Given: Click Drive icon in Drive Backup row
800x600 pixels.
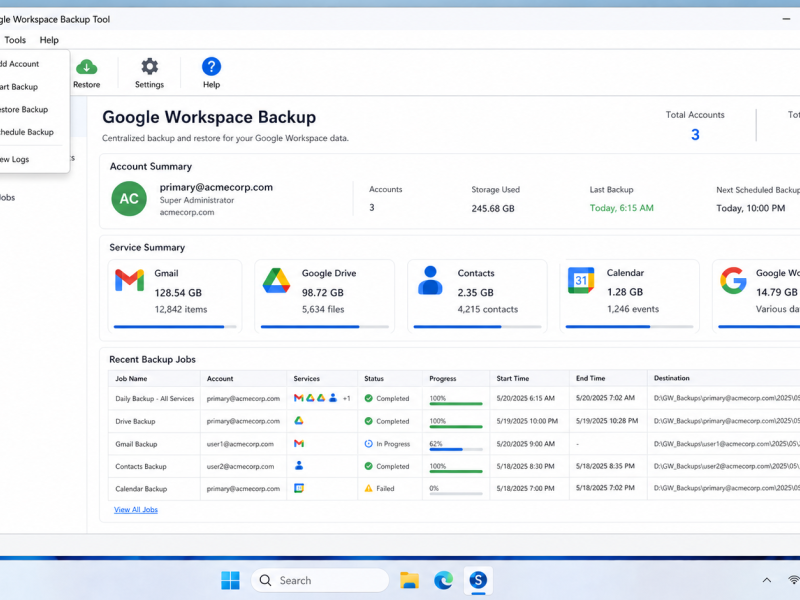Looking at the screenshot, I should click(299, 420).
